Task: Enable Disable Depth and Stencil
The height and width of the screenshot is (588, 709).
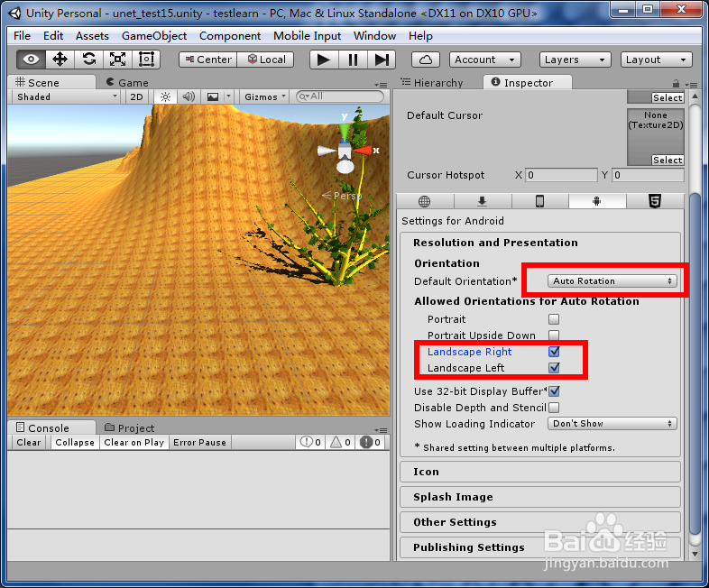Action: tap(554, 408)
